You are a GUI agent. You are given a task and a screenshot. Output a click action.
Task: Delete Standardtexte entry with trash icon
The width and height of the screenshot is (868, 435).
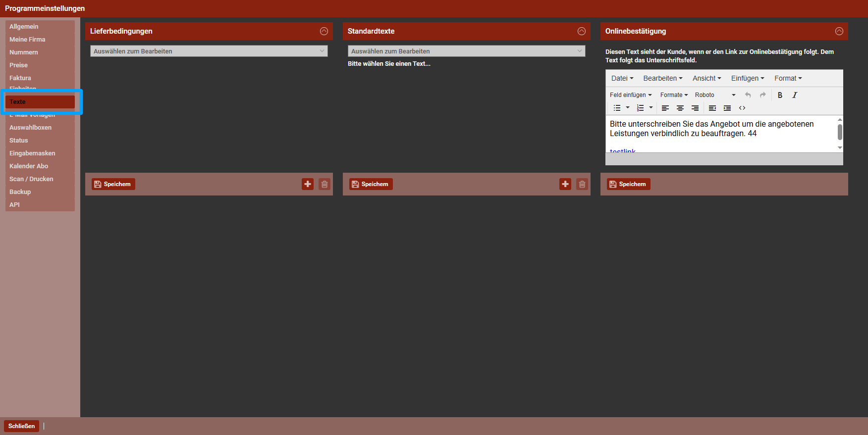[x=582, y=184]
